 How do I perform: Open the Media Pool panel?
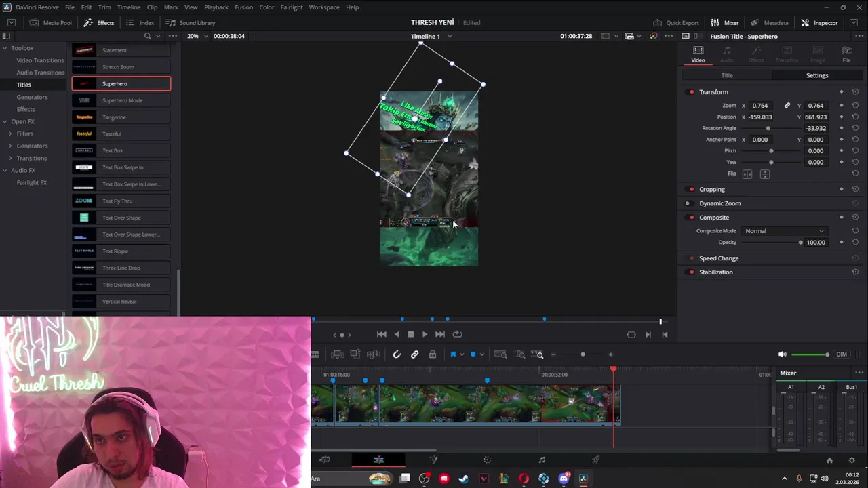tap(50, 22)
